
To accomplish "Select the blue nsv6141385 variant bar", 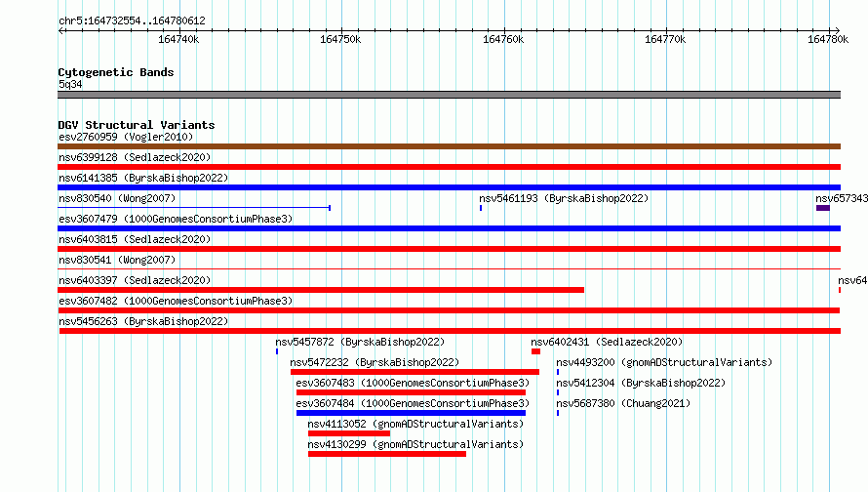I will point(449,187).
